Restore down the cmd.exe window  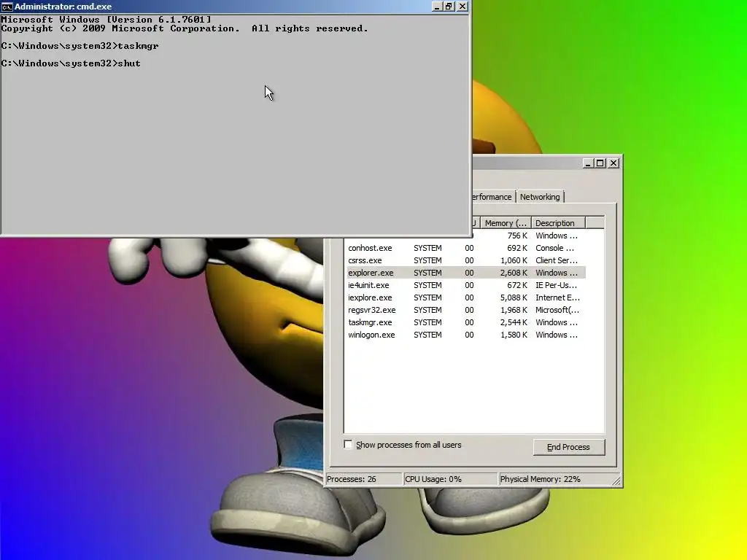coord(449,7)
